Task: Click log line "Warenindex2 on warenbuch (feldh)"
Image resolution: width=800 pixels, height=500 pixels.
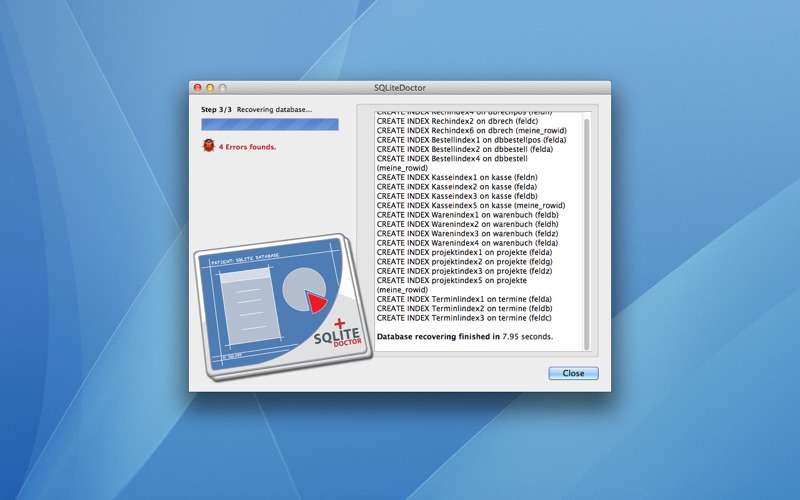Action: pos(467,224)
